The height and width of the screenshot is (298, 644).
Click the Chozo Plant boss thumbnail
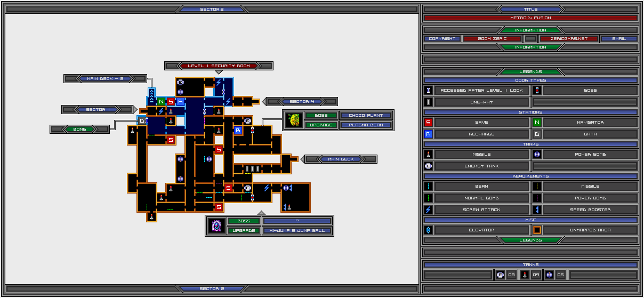[x=293, y=120]
